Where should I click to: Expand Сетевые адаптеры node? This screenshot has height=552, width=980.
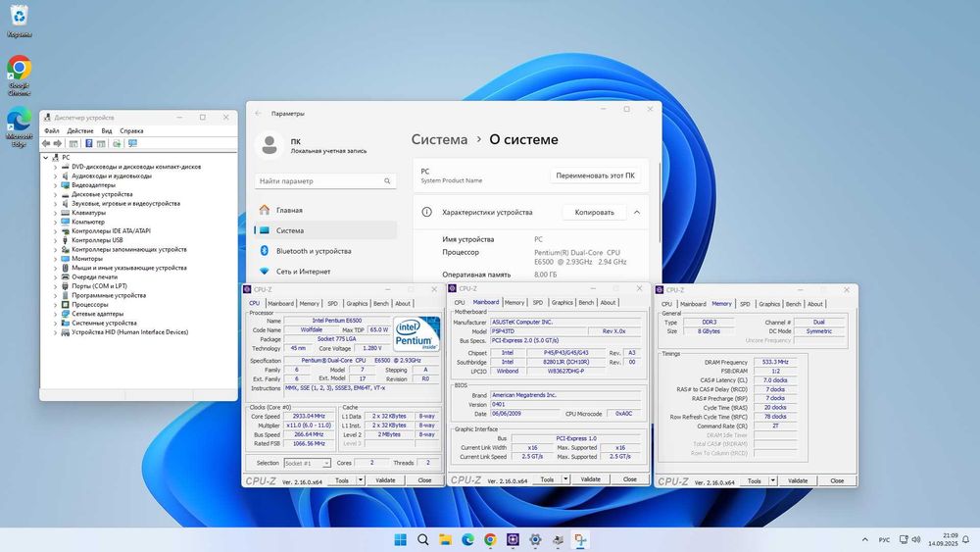(55, 314)
